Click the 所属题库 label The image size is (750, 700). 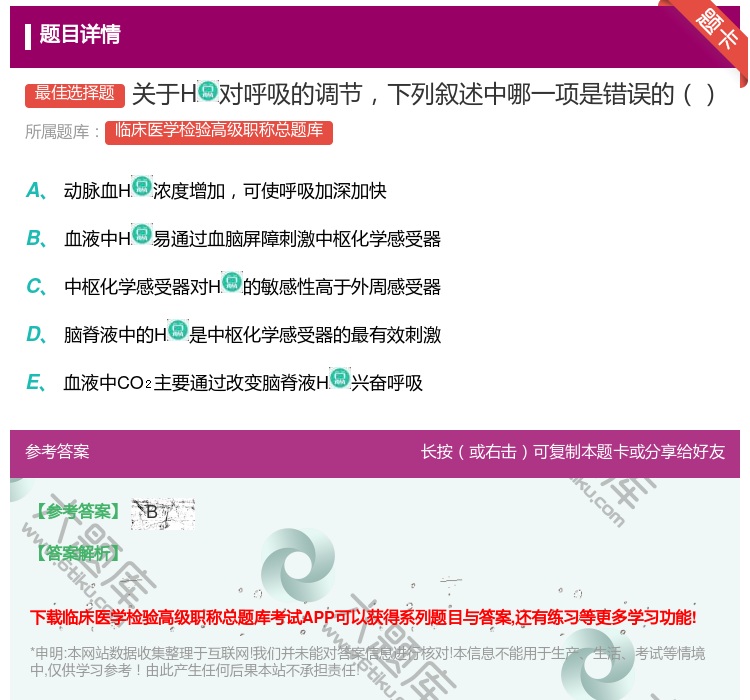(62, 132)
